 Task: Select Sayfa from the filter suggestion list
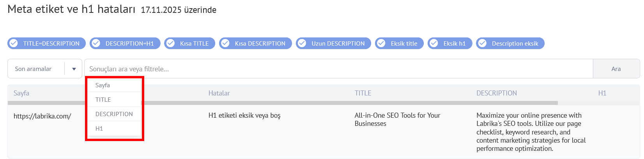(103, 85)
